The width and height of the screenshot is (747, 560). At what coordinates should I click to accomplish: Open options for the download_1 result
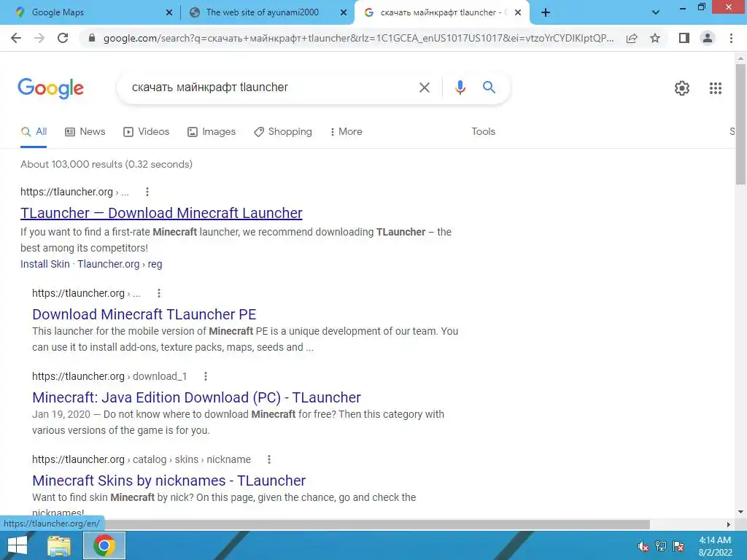[206, 376]
